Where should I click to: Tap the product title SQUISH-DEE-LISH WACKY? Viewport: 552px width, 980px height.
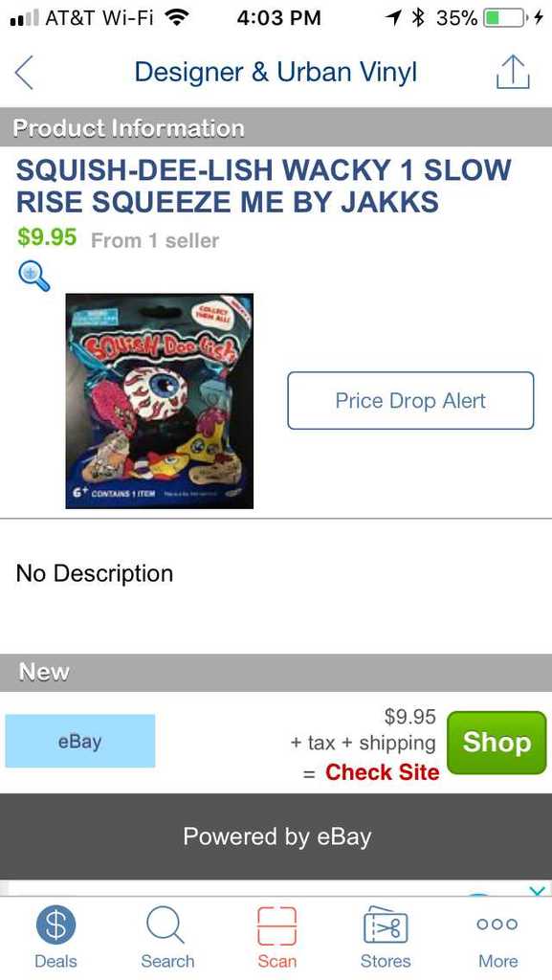(x=263, y=186)
